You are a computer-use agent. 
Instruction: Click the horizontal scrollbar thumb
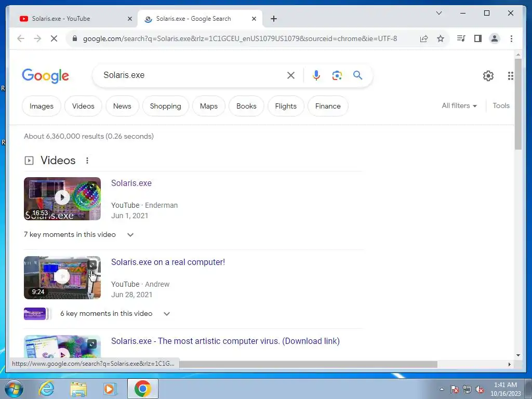click(308, 365)
